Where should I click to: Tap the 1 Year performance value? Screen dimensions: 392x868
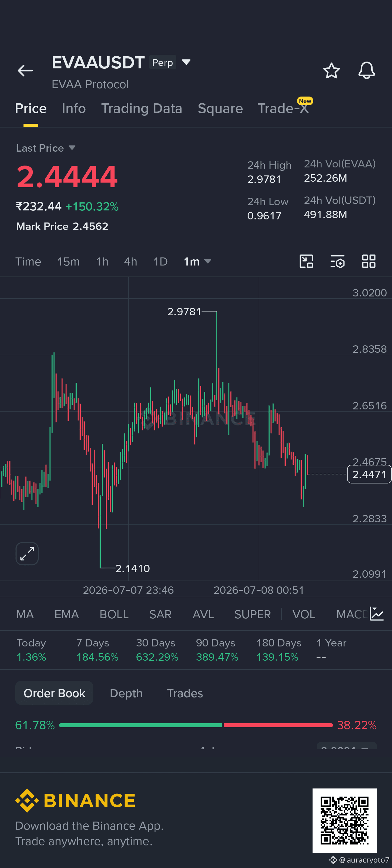321,657
